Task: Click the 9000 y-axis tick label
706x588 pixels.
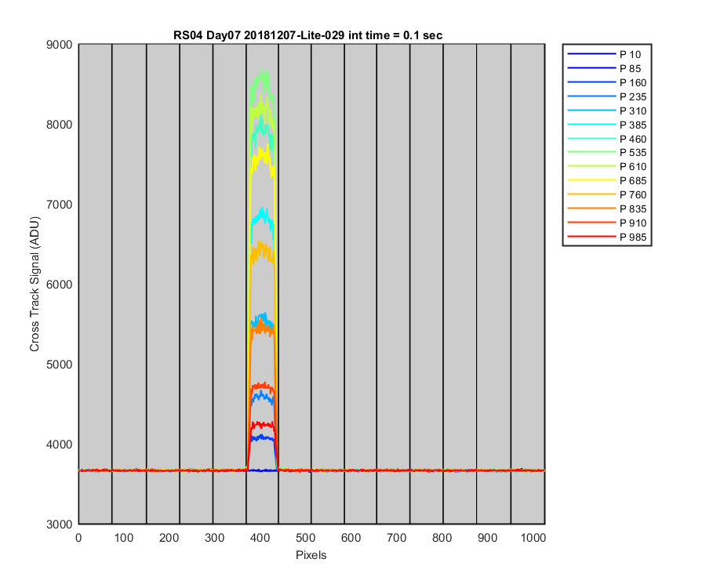Action: 59,45
